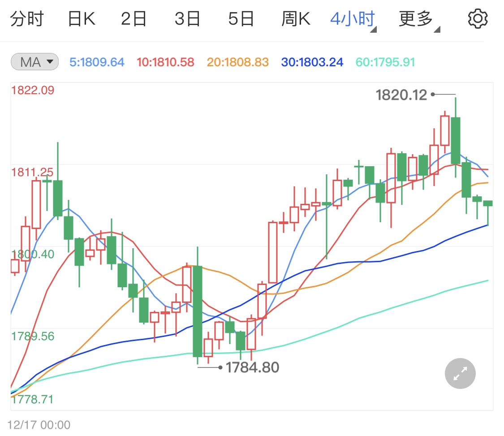The image size is (504, 436).
Task: Select the 周K timeframe
Action: pos(296,18)
